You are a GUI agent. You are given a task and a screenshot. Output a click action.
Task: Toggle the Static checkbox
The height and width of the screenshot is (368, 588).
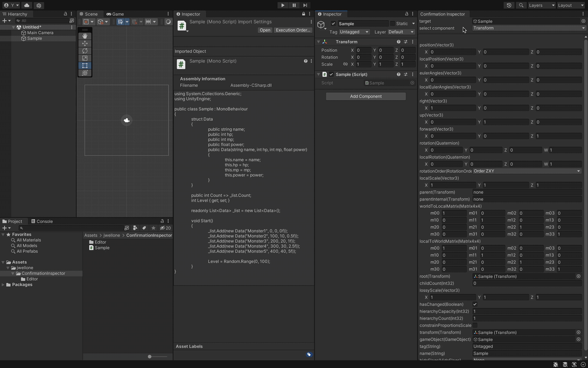pyautogui.click(x=392, y=23)
